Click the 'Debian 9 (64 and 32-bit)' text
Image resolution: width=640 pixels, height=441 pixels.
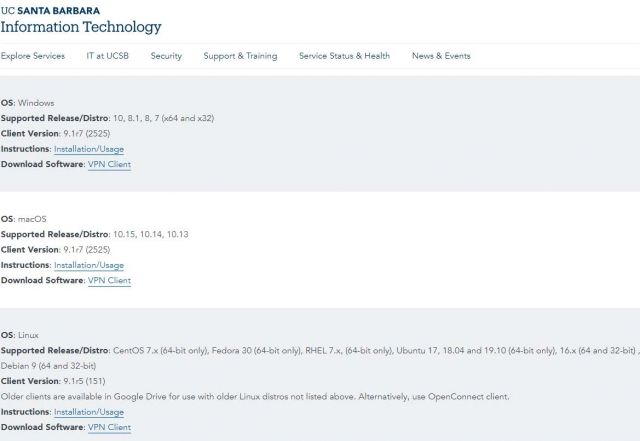(x=48, y=366)
